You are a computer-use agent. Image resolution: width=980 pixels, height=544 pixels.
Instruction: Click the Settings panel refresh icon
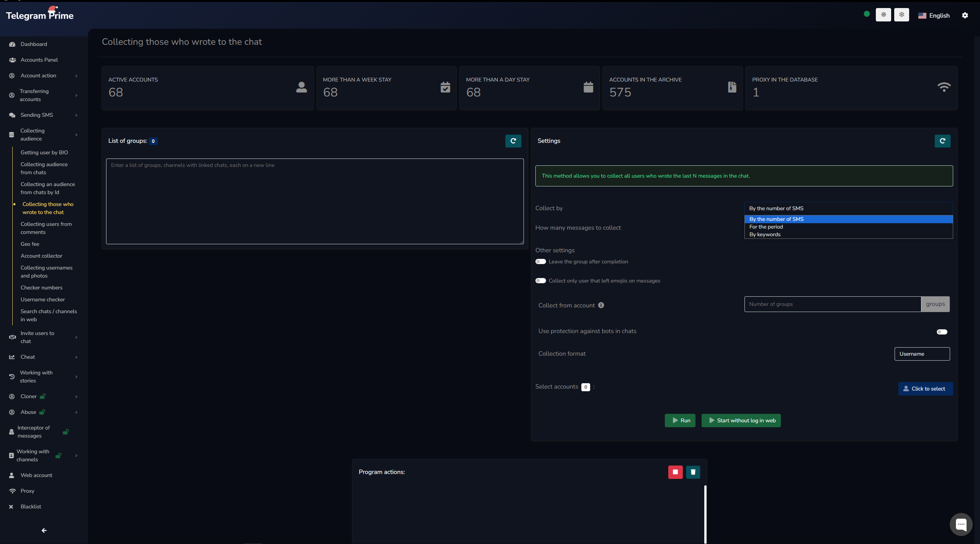tap(942, 141)
